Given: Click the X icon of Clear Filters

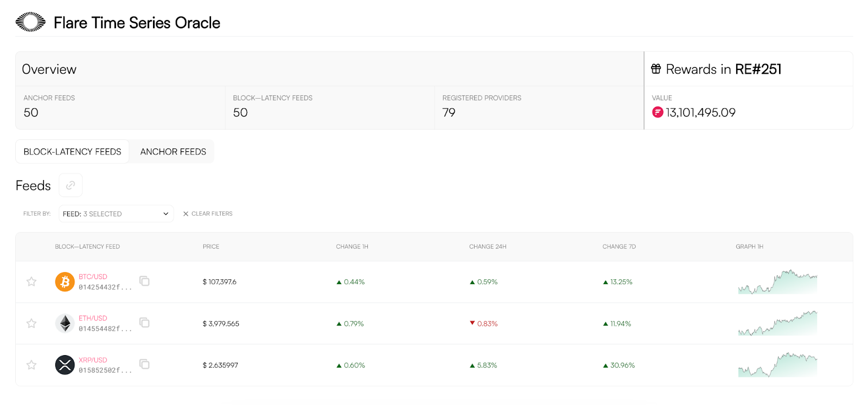Looking at the screenshot, I should click(186, 214).
